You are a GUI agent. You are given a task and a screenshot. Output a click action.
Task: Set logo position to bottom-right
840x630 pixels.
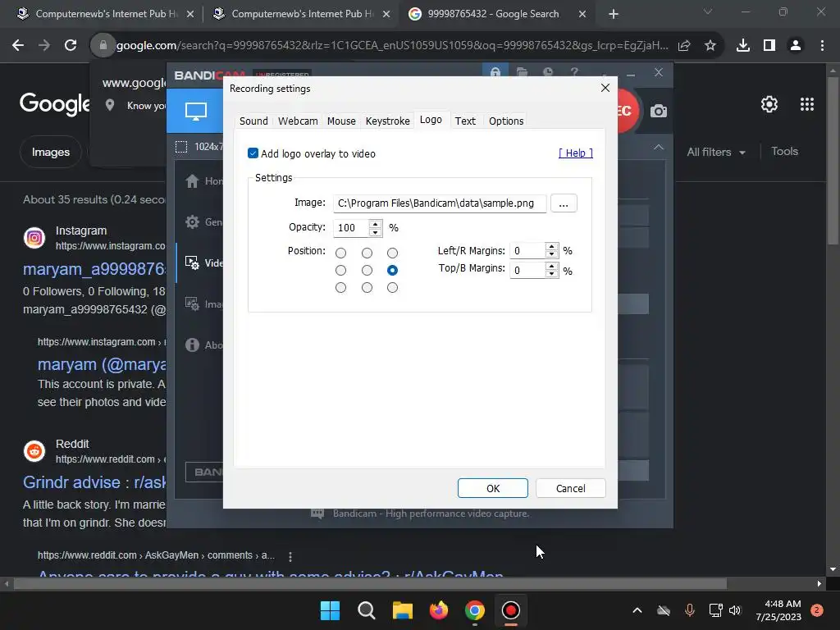(x=393, y=288)
